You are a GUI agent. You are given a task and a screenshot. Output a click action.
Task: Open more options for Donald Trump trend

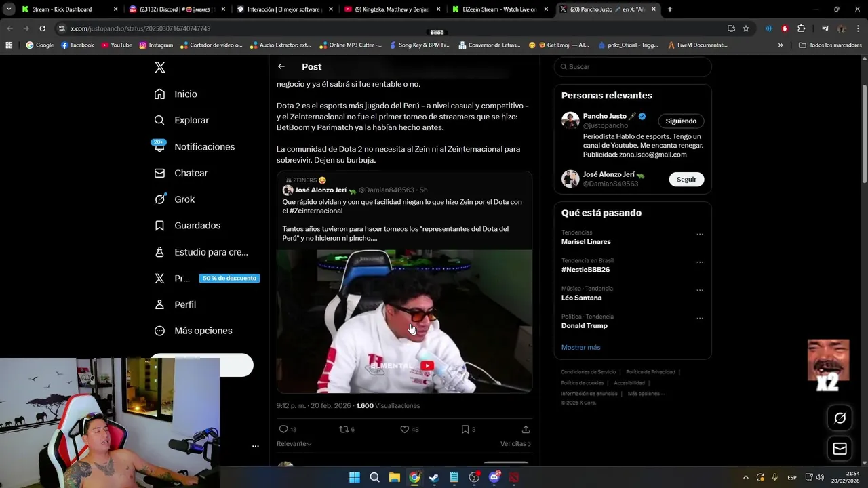(x=700, y=318)
